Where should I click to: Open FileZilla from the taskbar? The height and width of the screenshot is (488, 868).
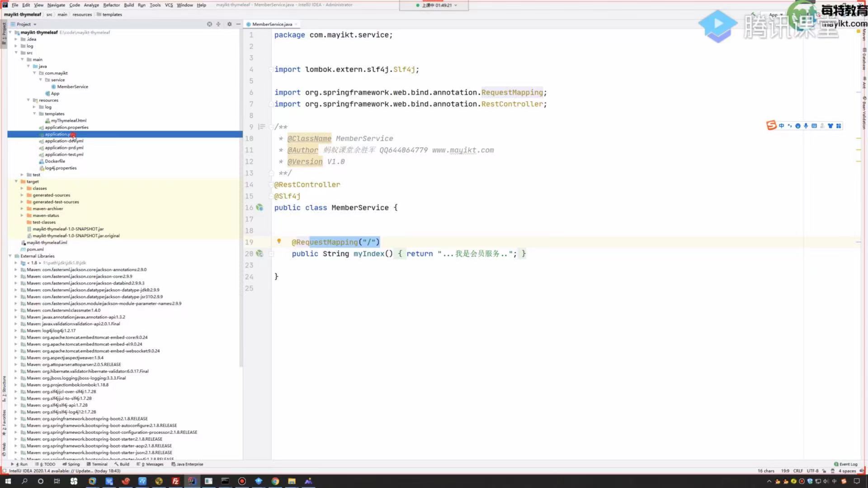pos(175,481)
